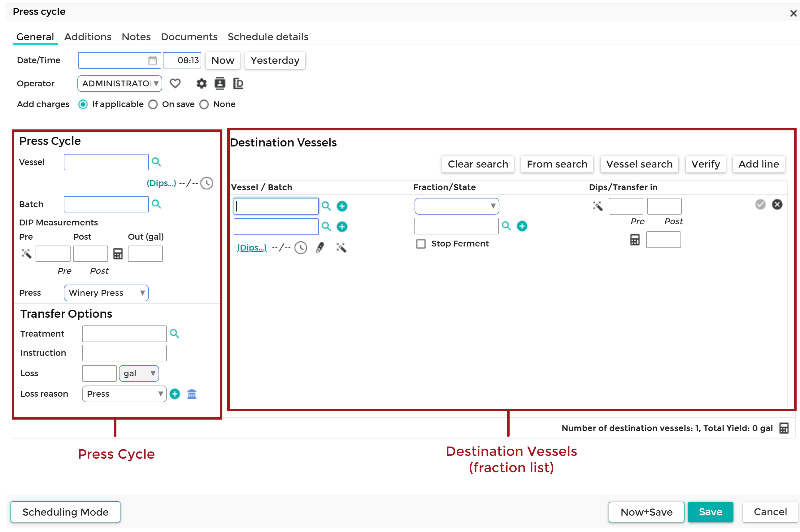Open the Winery Press dropdown
Viewport: 800px width, 532px height.
pyautogui.click(x=106, y=293)
